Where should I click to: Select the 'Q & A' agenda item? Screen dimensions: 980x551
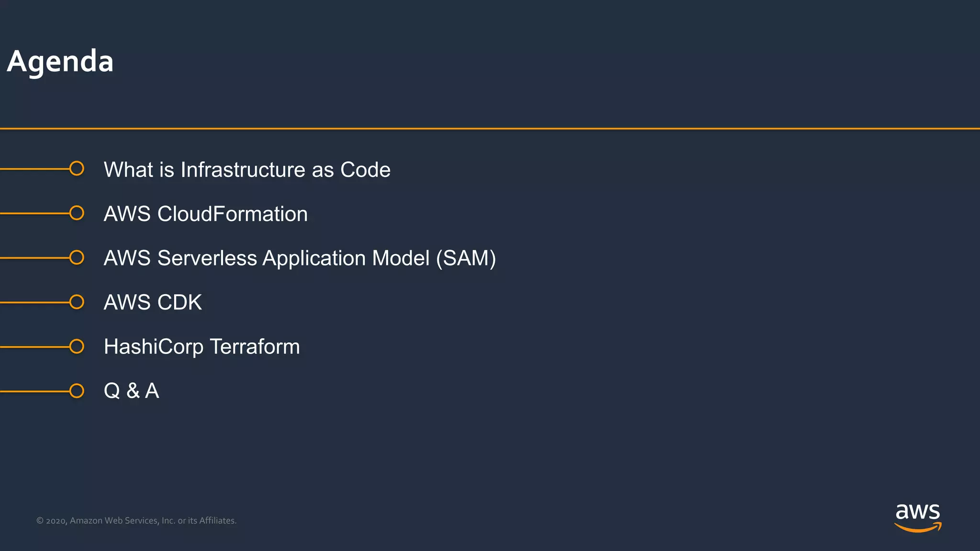[x=131, y=391]
